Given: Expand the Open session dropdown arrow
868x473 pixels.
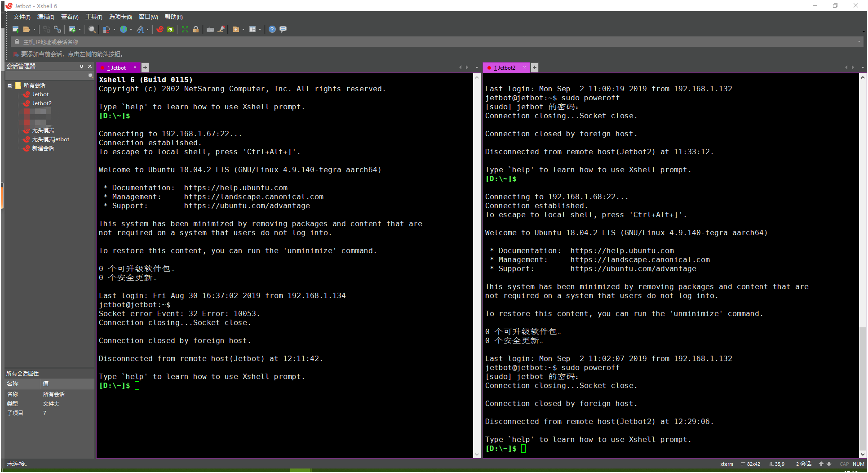Looking at the screenshot, I should click(34, 30).
